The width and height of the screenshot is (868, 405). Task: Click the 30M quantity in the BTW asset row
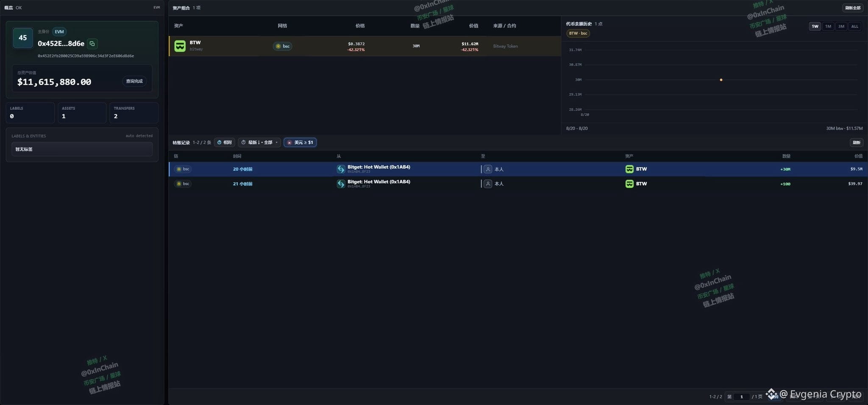[x=416, y=46]
